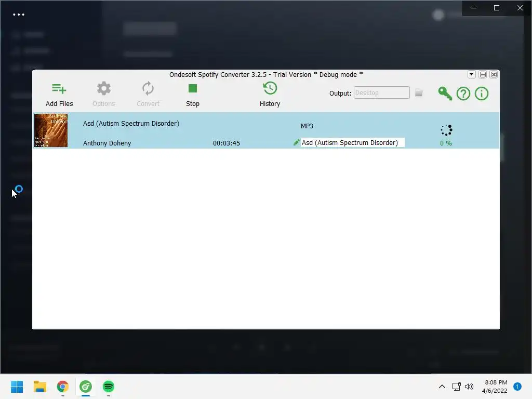Click the 0 % progress indicator
This screenshot has height=399, width=532.
[446, 143]
